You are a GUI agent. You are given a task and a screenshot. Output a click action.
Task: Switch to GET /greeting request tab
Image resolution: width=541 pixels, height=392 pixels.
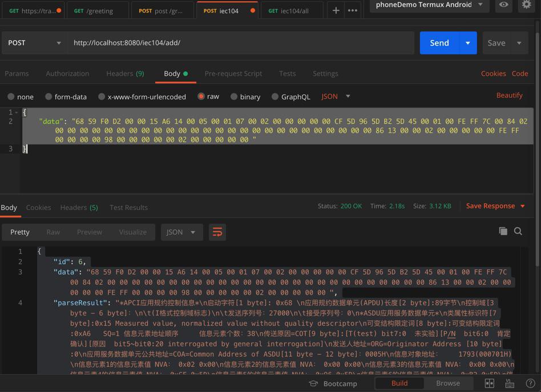tap(97, 11)
